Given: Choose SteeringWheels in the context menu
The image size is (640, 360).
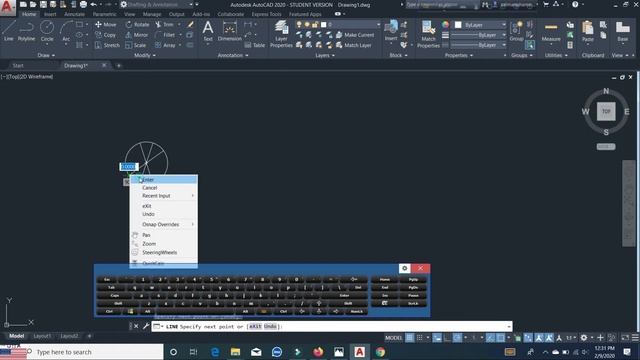Looking at the screenshot, I should point(164,253).
